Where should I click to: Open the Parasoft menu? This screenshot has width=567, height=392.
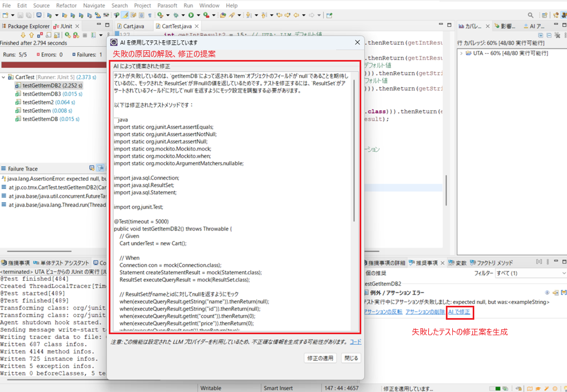167,5
